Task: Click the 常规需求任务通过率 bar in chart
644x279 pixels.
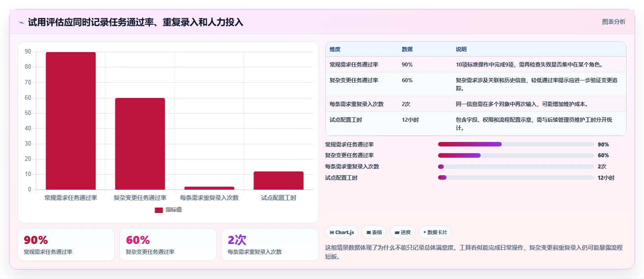Action: [71, 121]
